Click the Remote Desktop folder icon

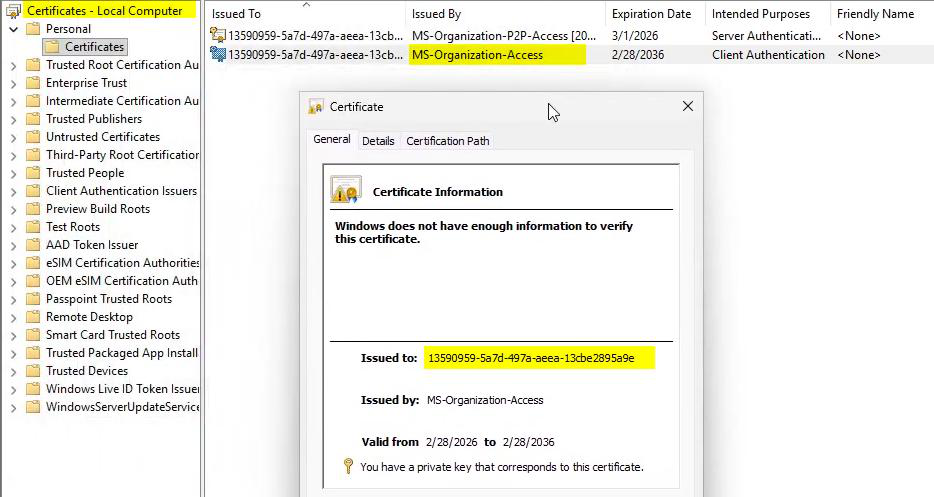[33, 317]
